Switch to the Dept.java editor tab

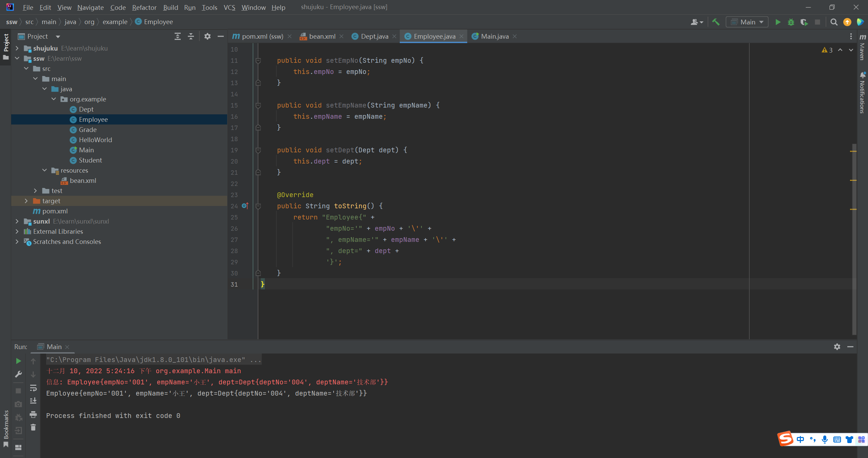374,36
